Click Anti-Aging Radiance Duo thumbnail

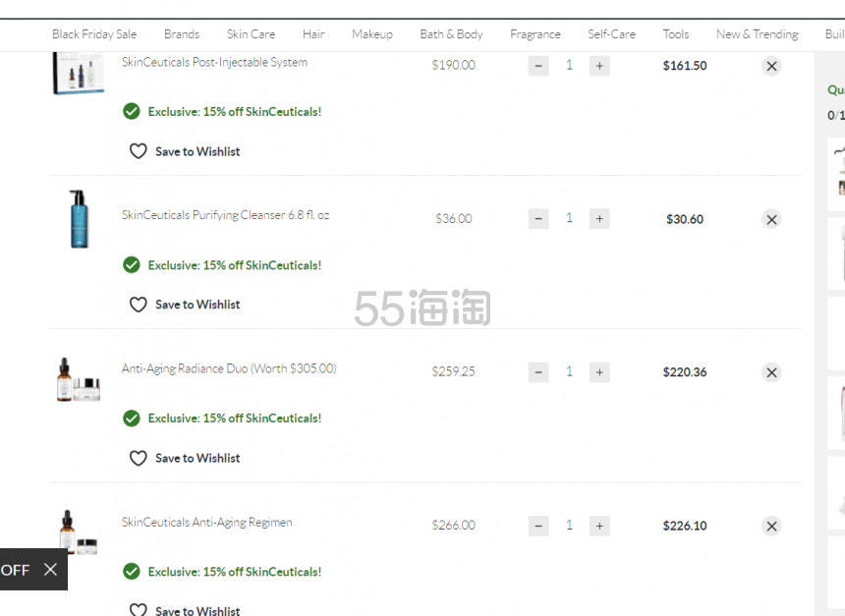[x=79, y=379]
